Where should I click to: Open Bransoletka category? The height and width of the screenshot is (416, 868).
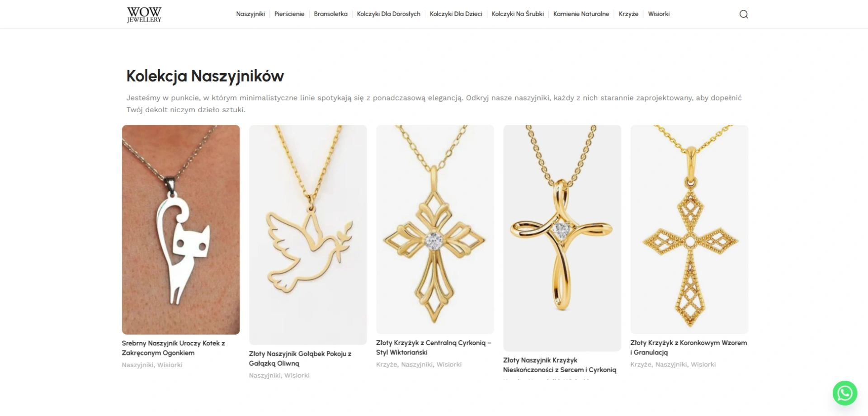tap(330, 14)
